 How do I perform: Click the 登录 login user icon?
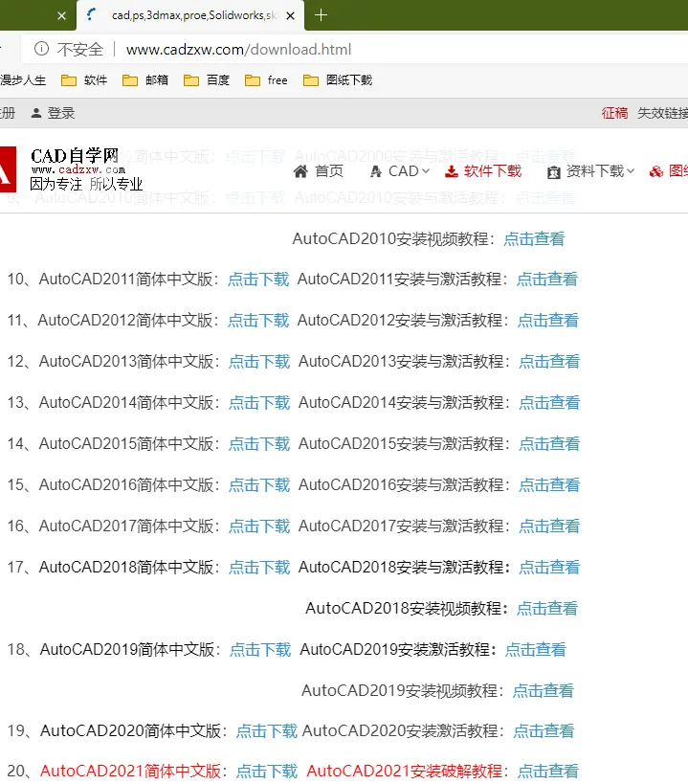(x=36, y=113)
